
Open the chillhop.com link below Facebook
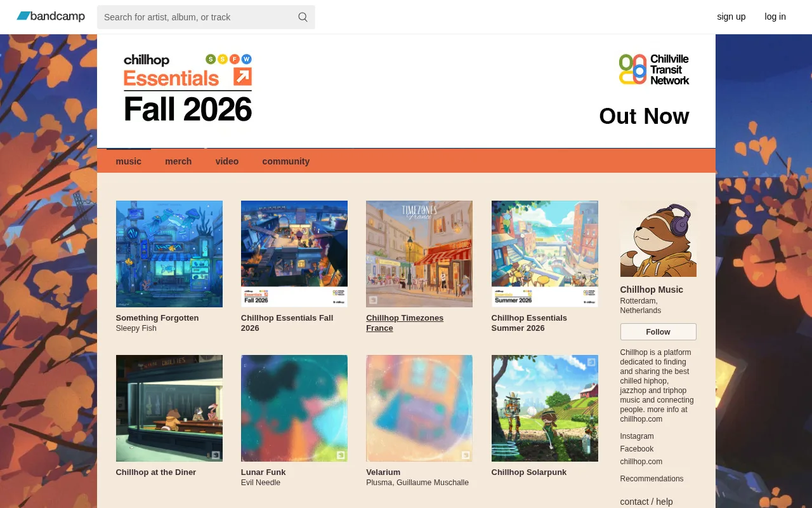point(641,462)
